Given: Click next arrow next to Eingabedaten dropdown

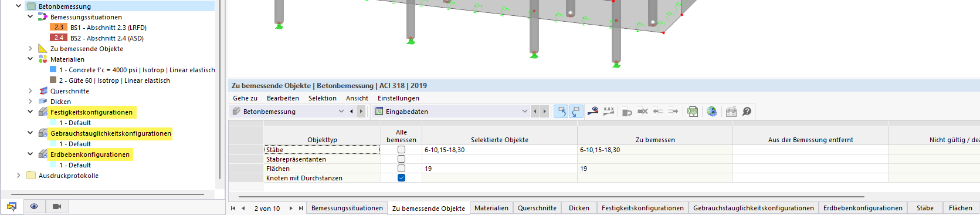Looking at the screenshot, I should (x=544, y=111).
